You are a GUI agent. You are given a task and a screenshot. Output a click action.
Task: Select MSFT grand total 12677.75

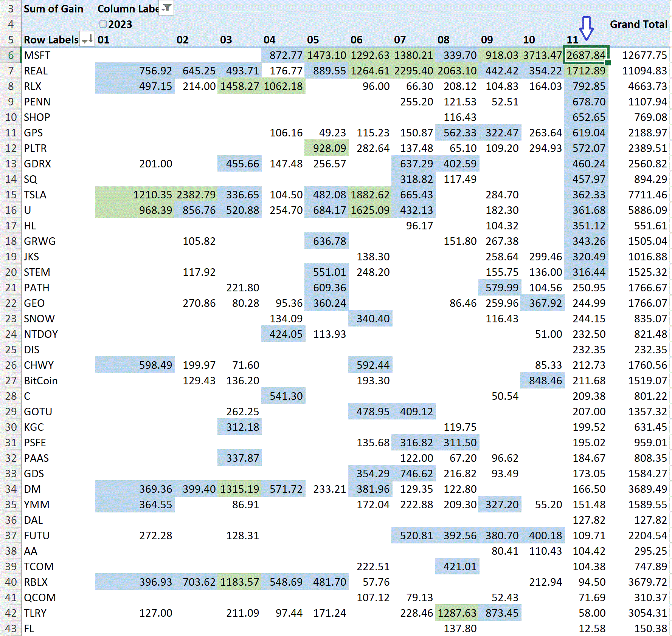coord(644,55)
